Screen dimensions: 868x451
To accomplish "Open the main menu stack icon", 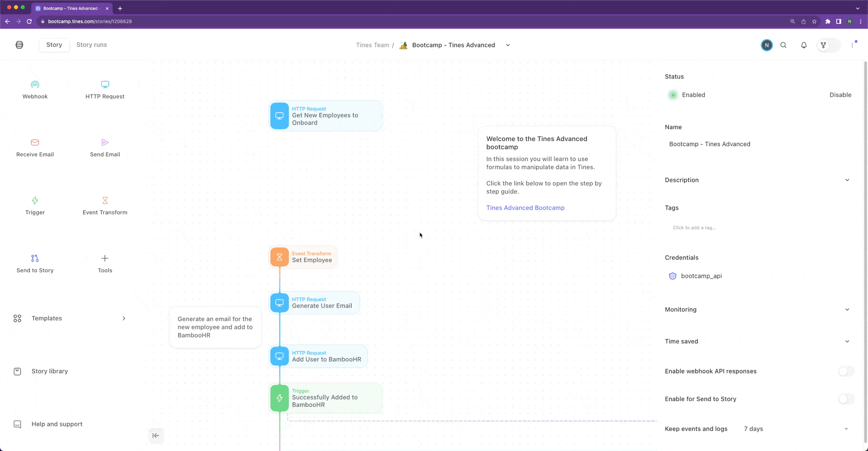I will pos(20,45).
